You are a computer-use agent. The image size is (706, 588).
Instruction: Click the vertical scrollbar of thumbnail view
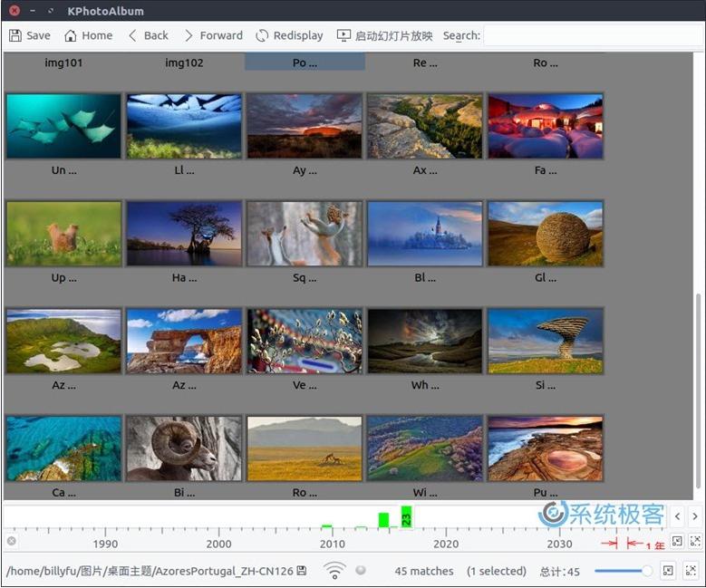coord(698,390)
